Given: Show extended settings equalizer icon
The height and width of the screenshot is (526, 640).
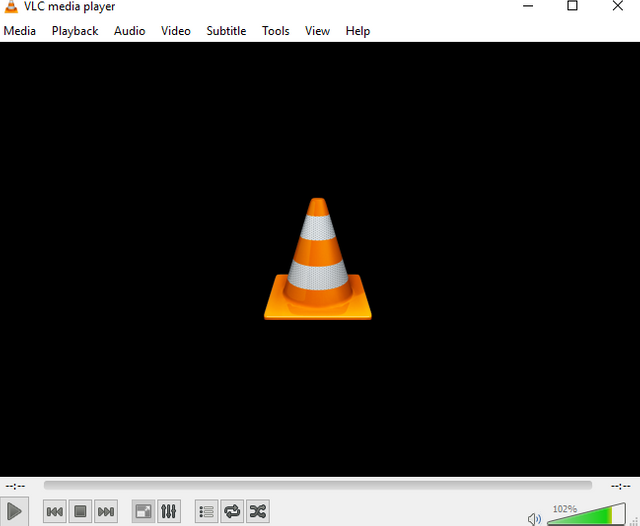Looking at the screenshot, I should pyautogui.click(x=169, y=511).
